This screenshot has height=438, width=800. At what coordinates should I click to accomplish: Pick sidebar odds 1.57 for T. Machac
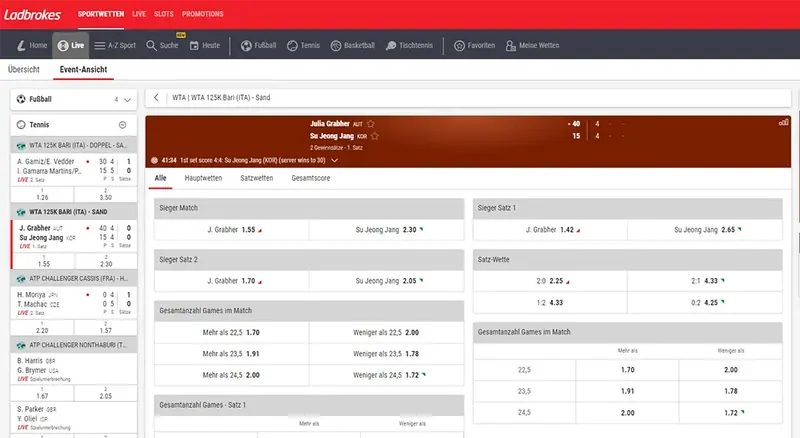[x=106, y=328]
